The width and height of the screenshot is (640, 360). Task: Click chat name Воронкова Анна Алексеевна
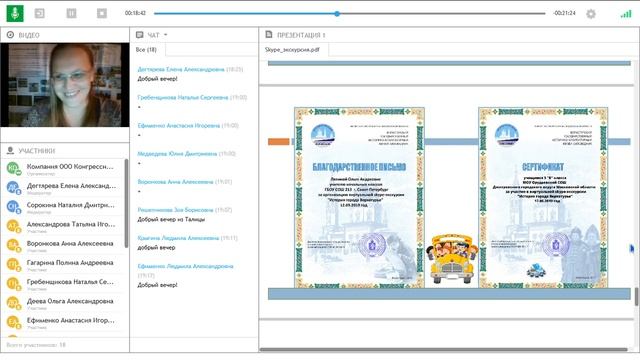pos(175,182)
